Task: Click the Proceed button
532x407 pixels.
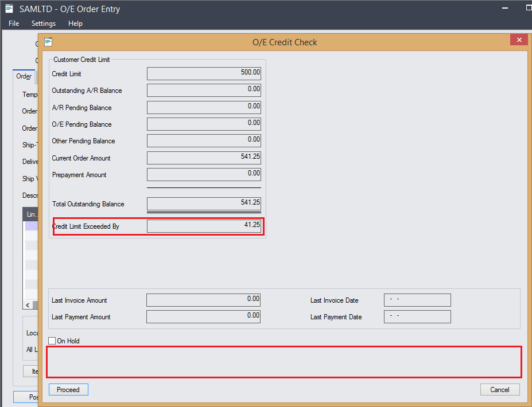Action: [x=68, y=390]
